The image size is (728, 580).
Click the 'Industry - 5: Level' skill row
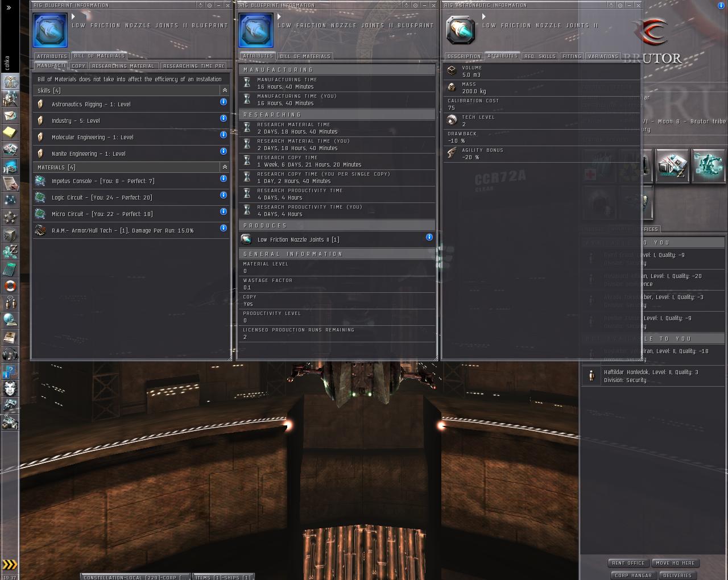[x=131, y=121]
